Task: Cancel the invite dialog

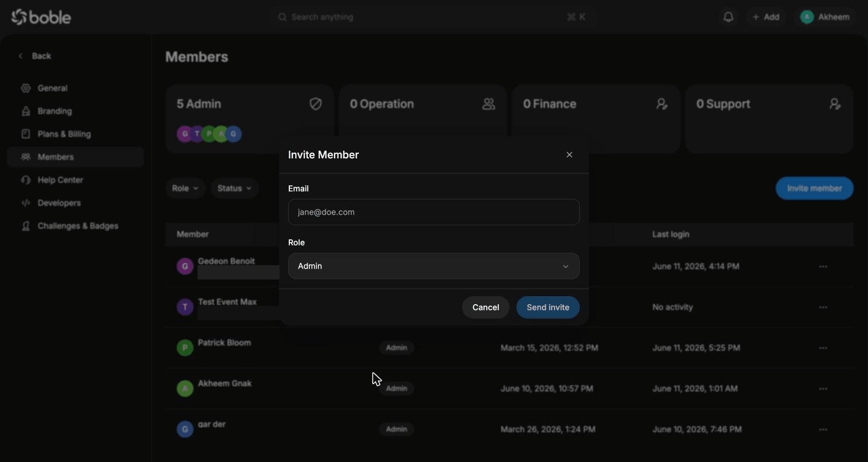Action: pyautogui.click(x=486, y=308)
